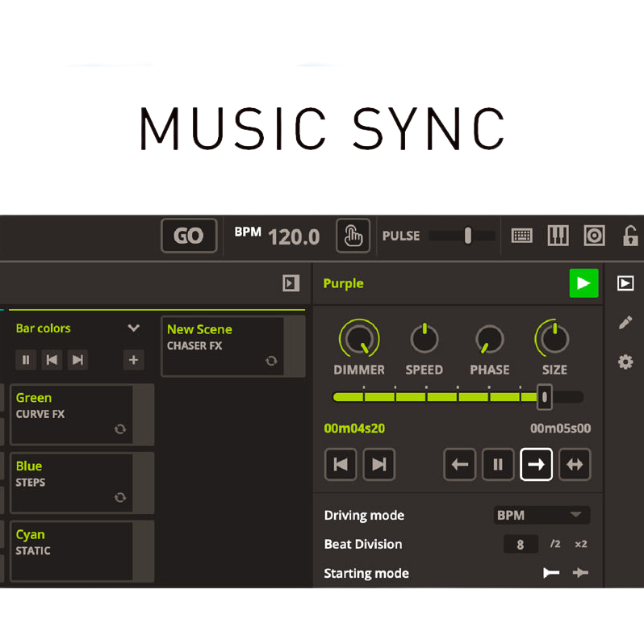Expand the Bar colors chevron
644x644 pixels.
[133, 328]
